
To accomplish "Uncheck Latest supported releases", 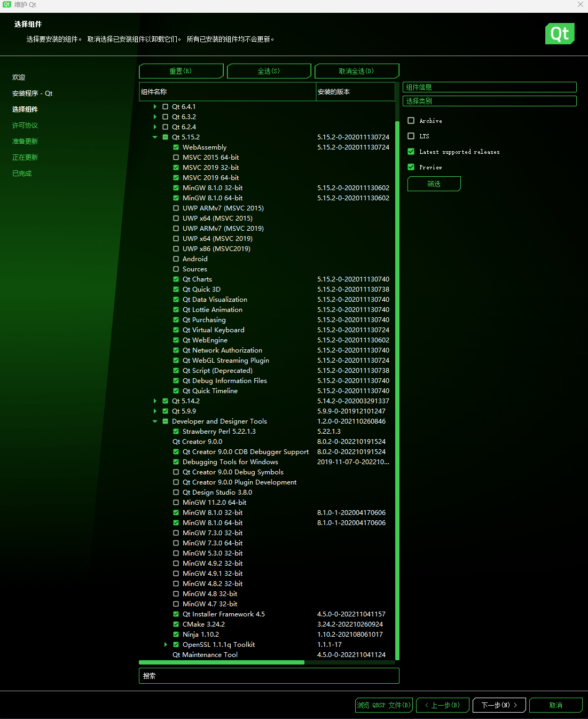I will (411, 152).
